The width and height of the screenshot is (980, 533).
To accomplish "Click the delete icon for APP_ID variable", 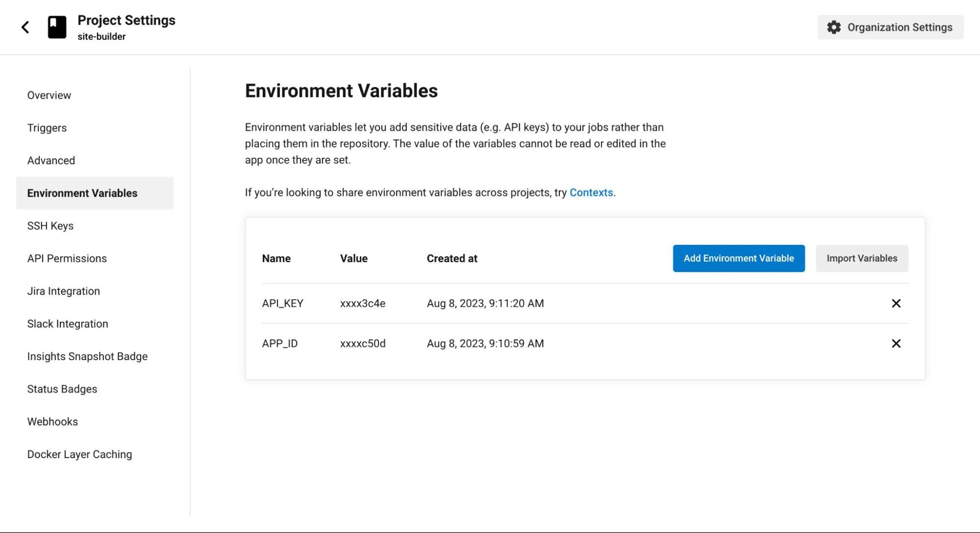I will pyautogui.click(x=895, y=342).
